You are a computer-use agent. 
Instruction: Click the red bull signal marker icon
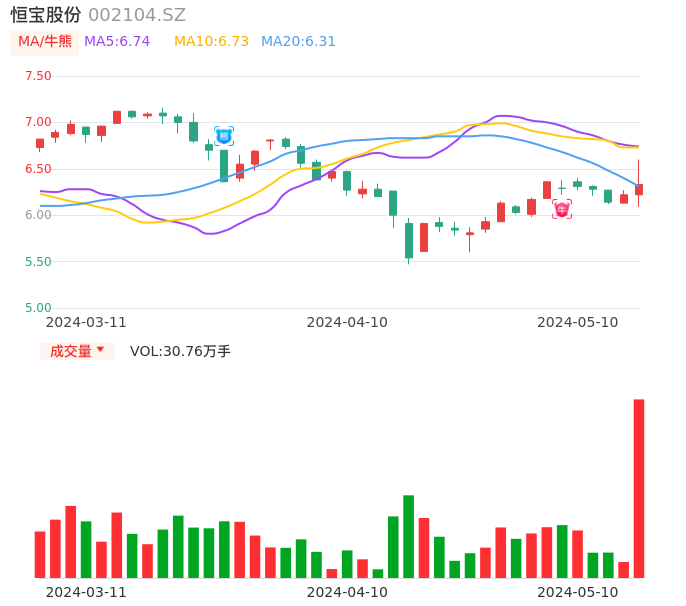click(562, 209)
